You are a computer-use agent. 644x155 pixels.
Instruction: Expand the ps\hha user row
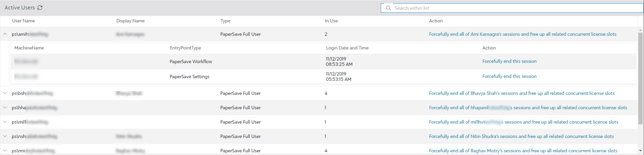tap(5, 108)
